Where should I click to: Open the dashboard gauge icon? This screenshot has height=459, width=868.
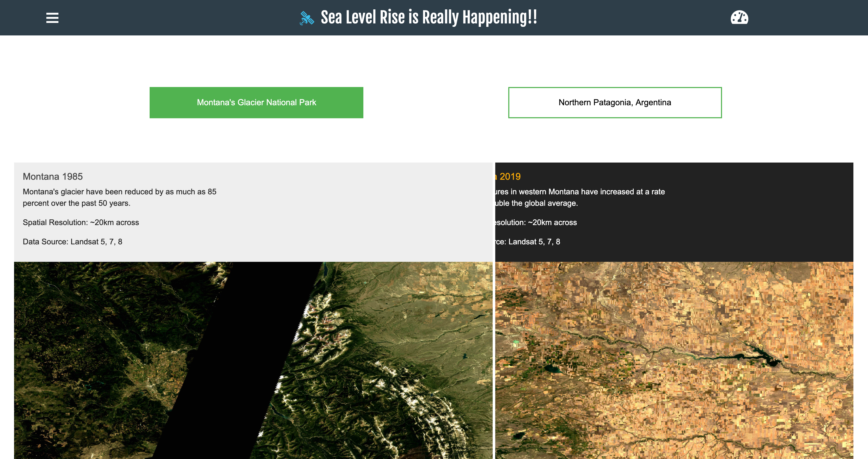click(x=739, y=17)
